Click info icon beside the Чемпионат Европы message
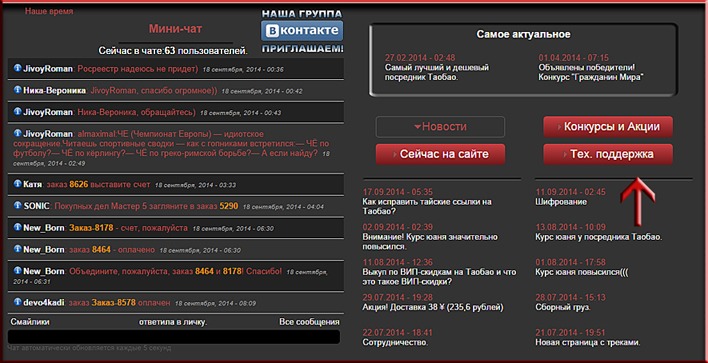Image resolution: width=708 pixels, height=363 pixels. click(x=18, y=133)
